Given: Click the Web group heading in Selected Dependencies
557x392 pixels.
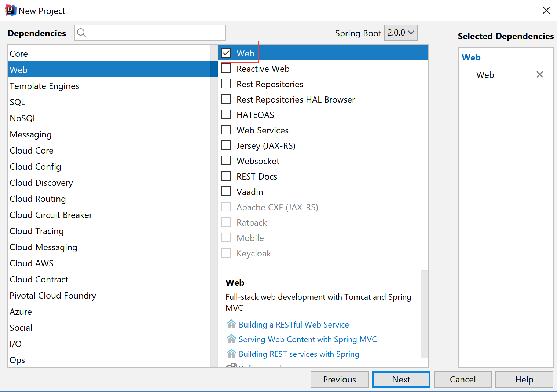Looking at the screenshot, I should 471,58.
